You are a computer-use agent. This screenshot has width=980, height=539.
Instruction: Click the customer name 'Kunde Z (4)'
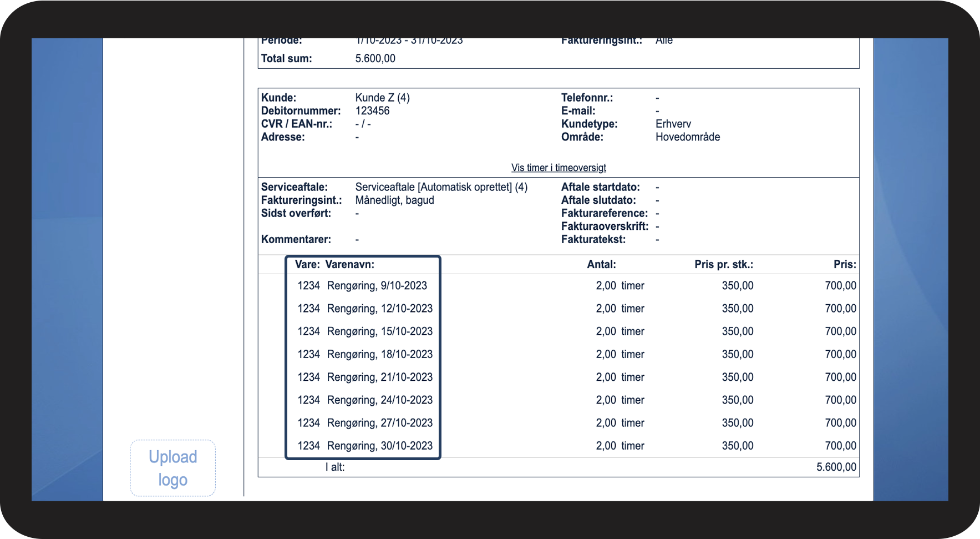coord(382,98)
